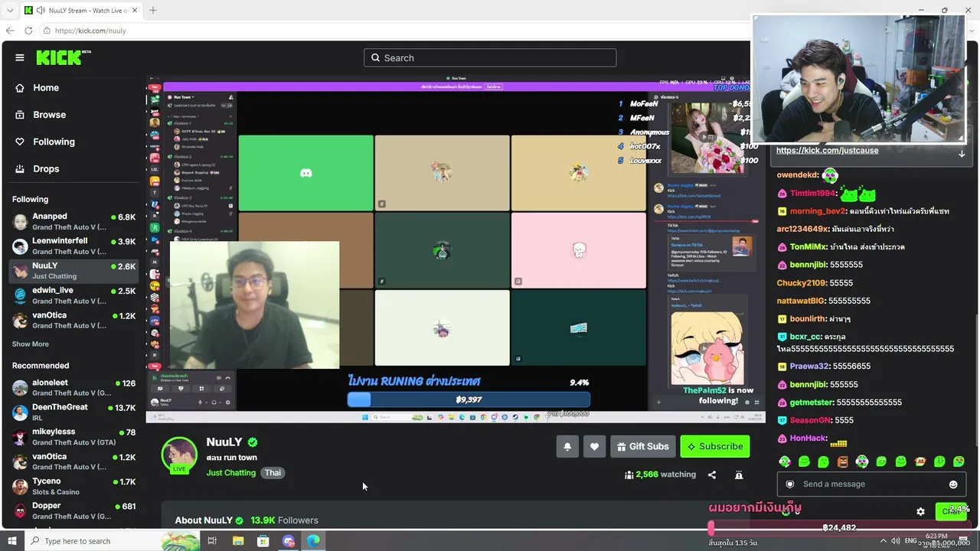Click the browser address bar URL
The height and width of the screenshot is (551, 980).
(90, 31)
